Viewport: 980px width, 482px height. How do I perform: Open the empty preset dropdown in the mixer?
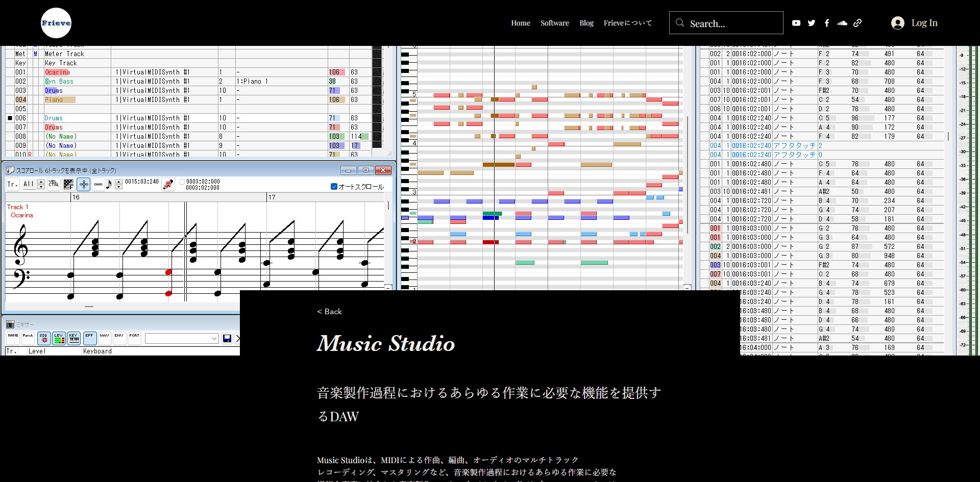pos(182,338)
